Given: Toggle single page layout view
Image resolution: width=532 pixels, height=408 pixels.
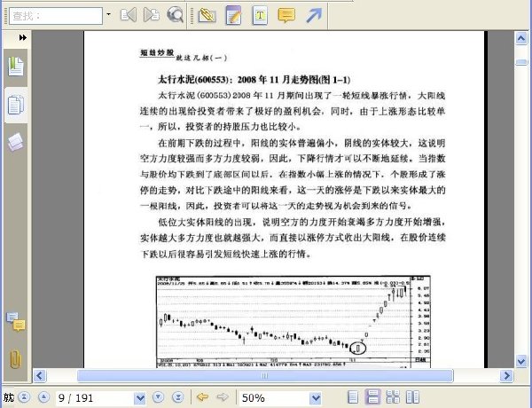Looking at the screenshot, I should (353, 396).
